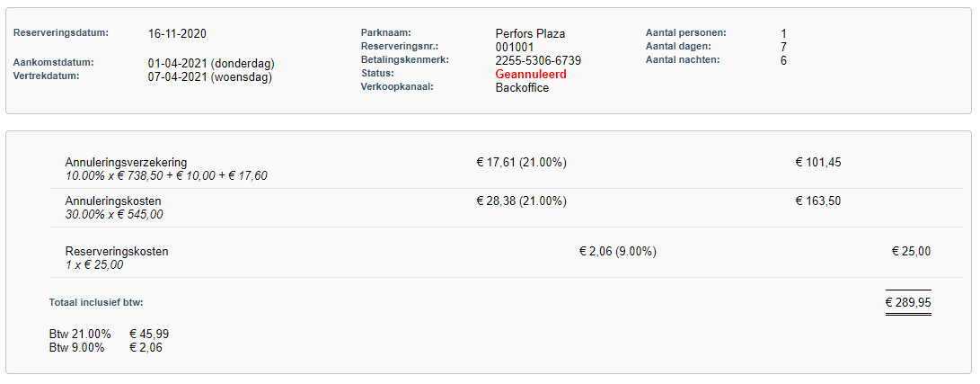Click the departure date 07-04-2021 (woensdag)
Screen dimensions: 980x384
point(210,77)
